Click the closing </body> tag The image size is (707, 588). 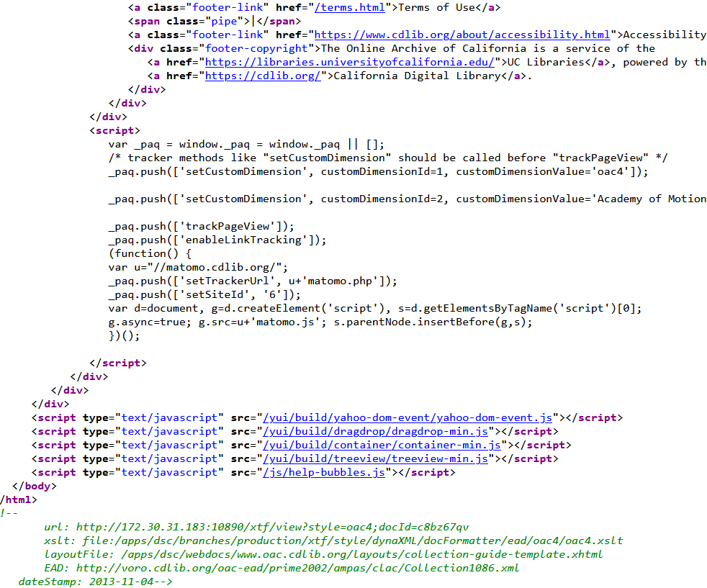(x=35, y=487)
